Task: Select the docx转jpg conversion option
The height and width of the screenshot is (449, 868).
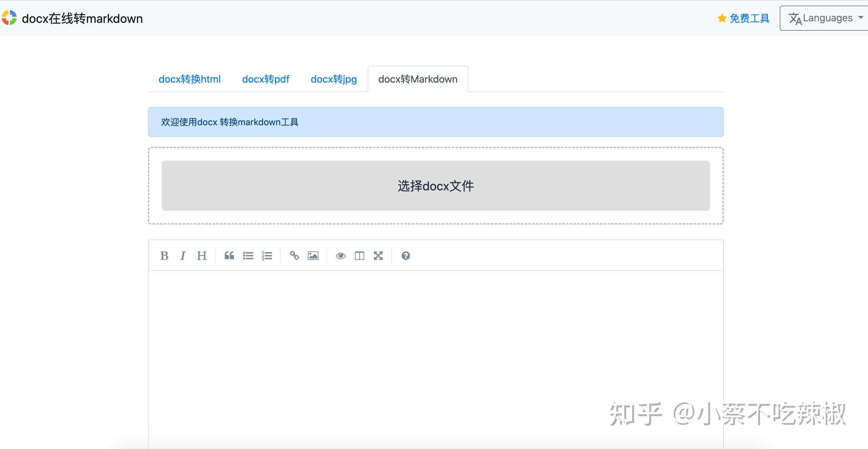Action: (334, 79)
